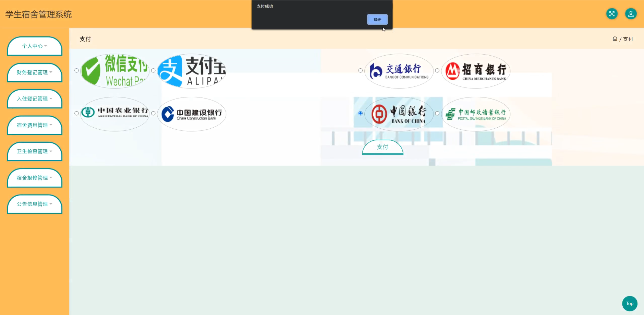The image size is (644, 315).
Task: Select the China Construction Bank radio button
Action: (153, 113)
